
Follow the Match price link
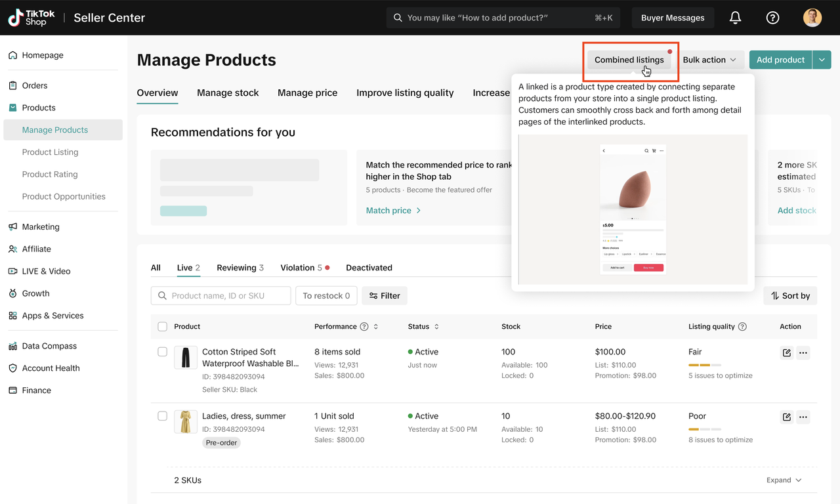[393, 211]
